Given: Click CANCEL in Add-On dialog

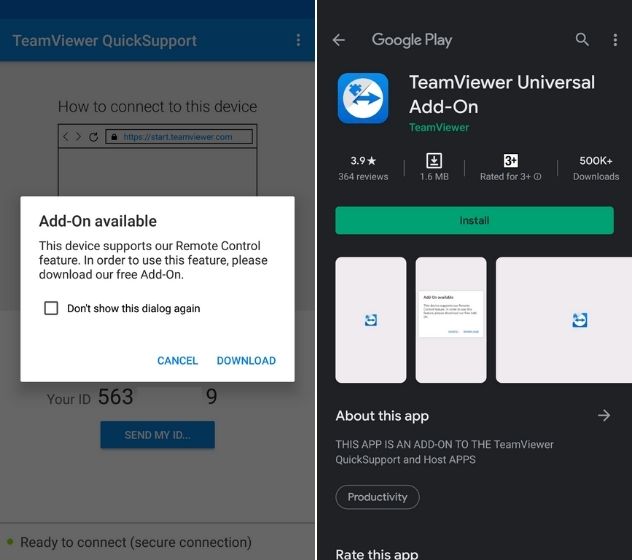Looking at the screenshot, I should (x=177, y=360).
